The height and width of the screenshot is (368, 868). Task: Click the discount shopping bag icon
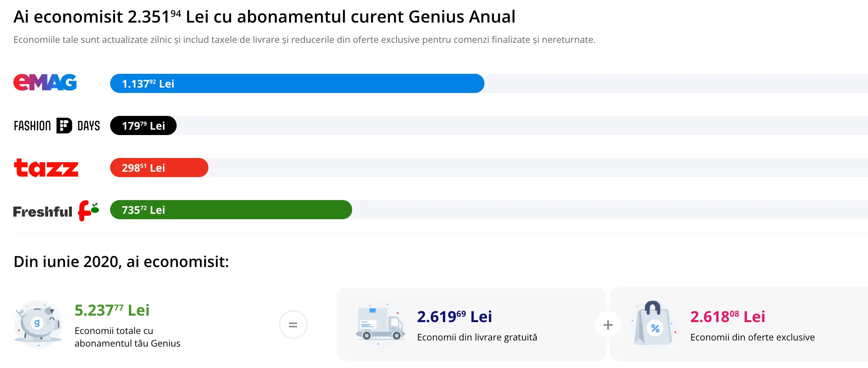654,324
